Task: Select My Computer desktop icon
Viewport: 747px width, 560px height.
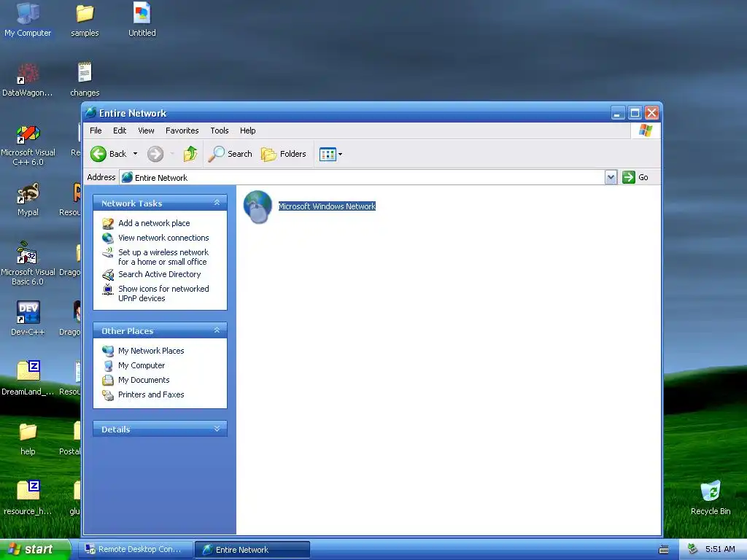Action: coord(28,20)
